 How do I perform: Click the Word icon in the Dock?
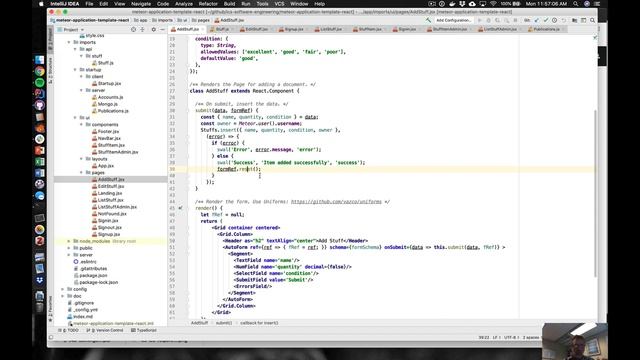[x=40, y=173]
